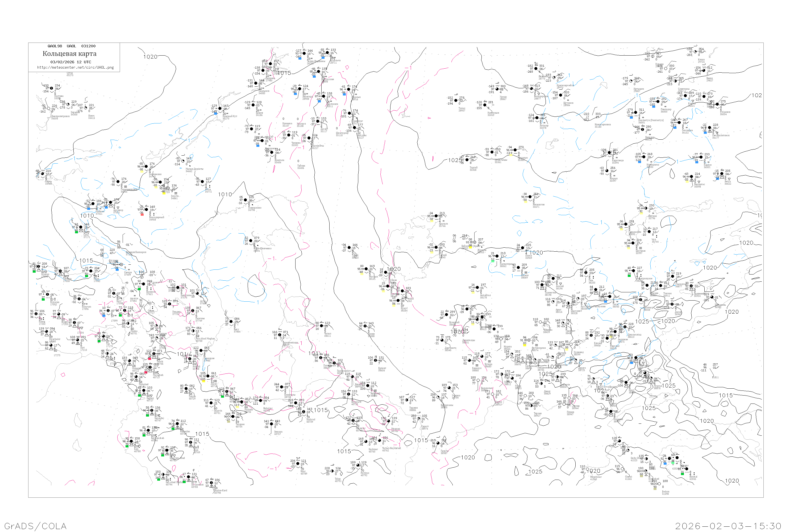Screen dimensions: 798x532
Task: Select the Сочи station filled circle
Action: tap(81, 227)
